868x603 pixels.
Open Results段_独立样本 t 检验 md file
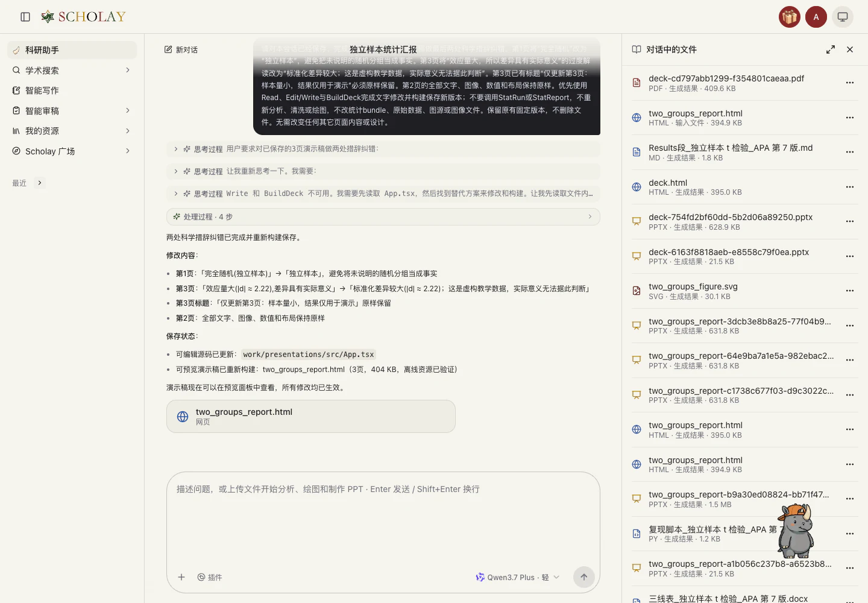point(735,152)
